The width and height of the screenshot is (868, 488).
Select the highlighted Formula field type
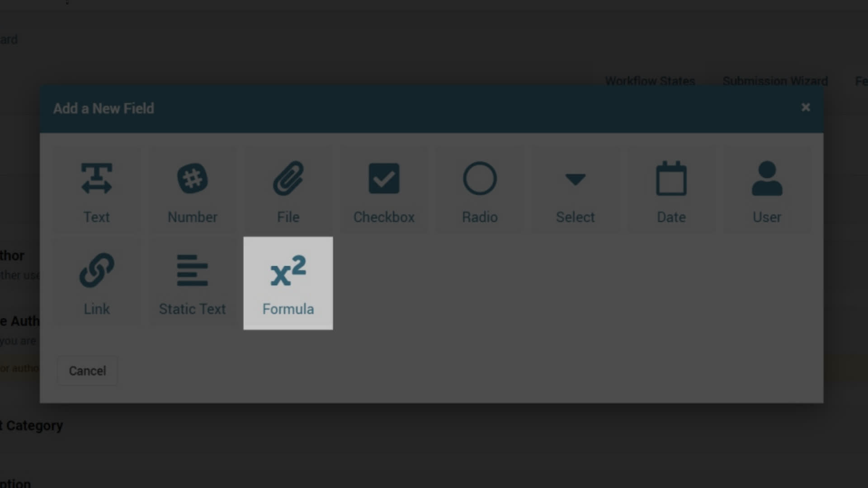pos(288,283)
